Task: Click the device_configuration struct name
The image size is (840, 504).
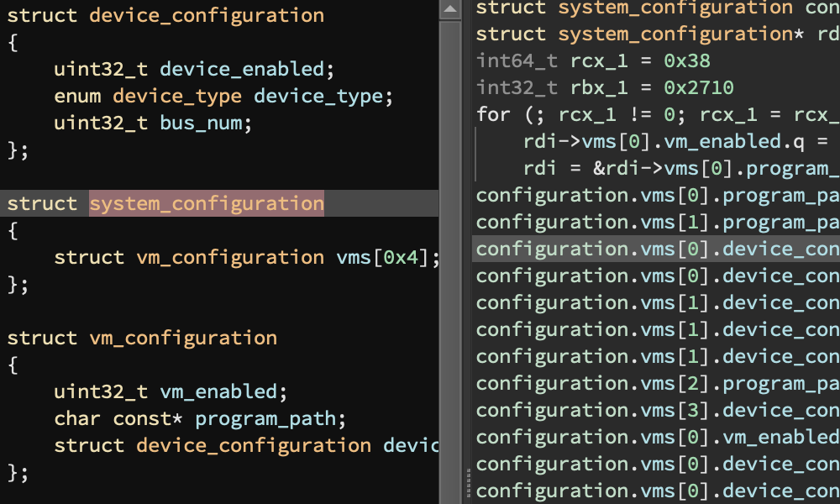Action: (207, 15)
